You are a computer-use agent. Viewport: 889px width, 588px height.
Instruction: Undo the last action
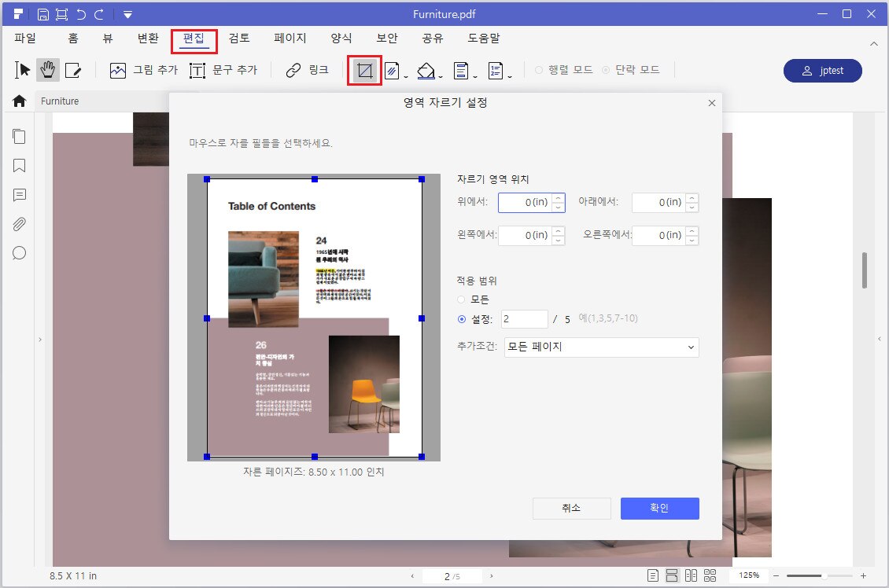click(x=80, y=14)
